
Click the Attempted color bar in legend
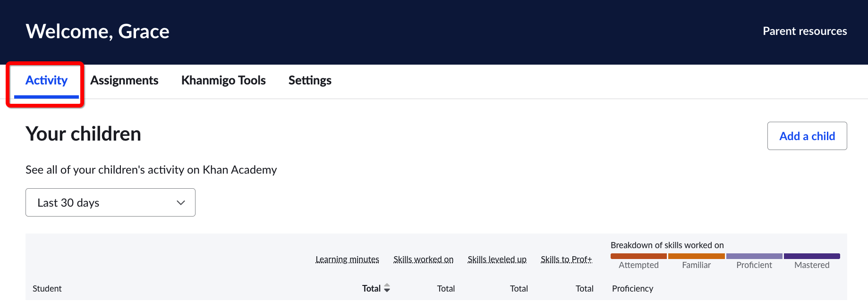tap(638, 256)
